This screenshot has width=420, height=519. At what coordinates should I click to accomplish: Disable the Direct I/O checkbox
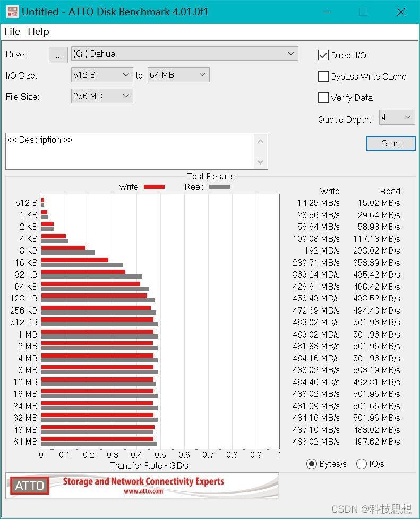tap(323, 55)
